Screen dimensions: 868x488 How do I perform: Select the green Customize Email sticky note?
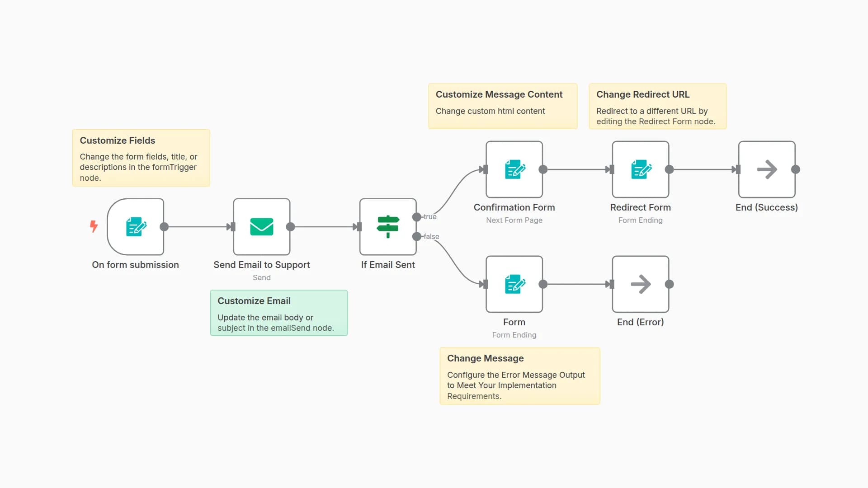pyautogui.click(x=278, y=313)
